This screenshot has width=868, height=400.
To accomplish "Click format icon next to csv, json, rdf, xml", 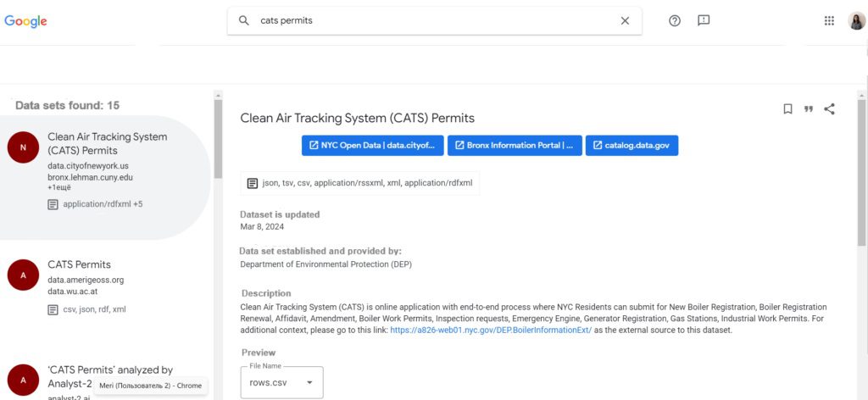I will click(53, 309).
